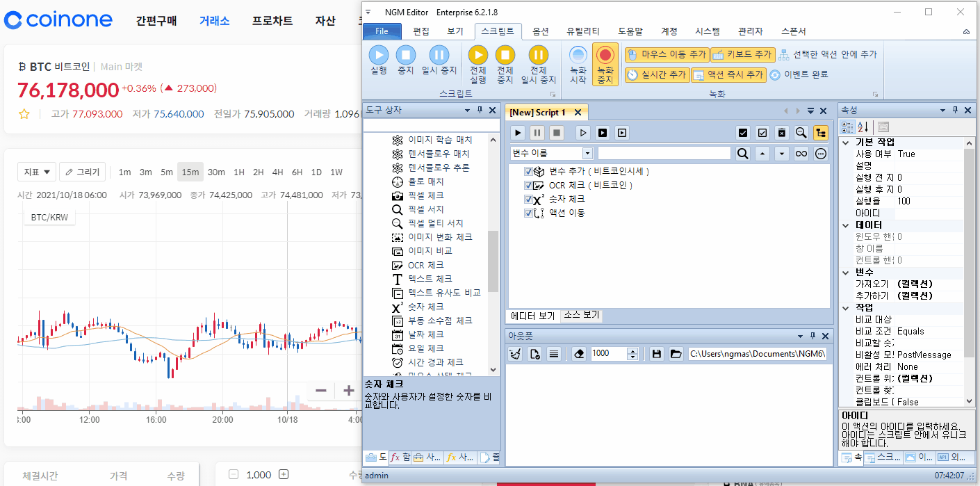Click the 이벤트 완료 button
980x486 pixels.
799,74
